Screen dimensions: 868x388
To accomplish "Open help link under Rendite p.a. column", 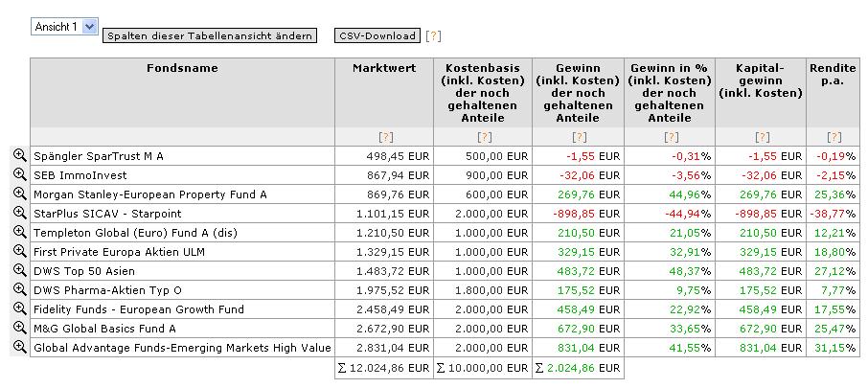I will coord(834,137).
